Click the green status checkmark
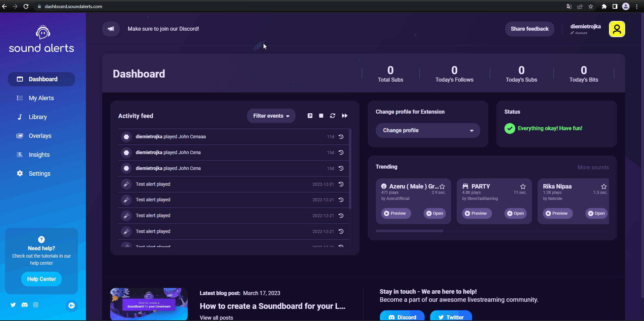Viewport: 644px width, 321px height. pos(510,128)
